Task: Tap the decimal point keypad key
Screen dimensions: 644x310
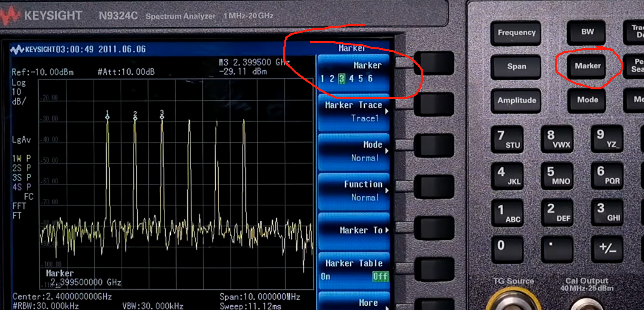Action: coord(557,249)
